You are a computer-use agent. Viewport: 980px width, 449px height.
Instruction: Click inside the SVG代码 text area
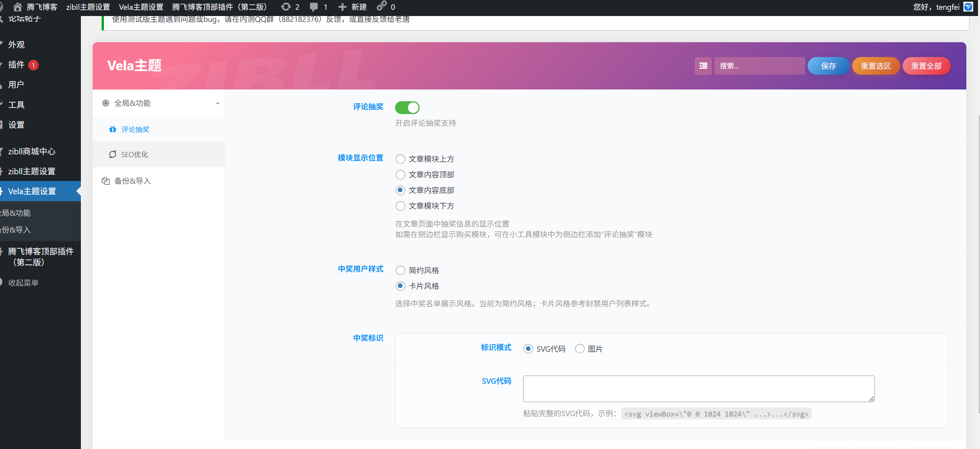(698, 388)
